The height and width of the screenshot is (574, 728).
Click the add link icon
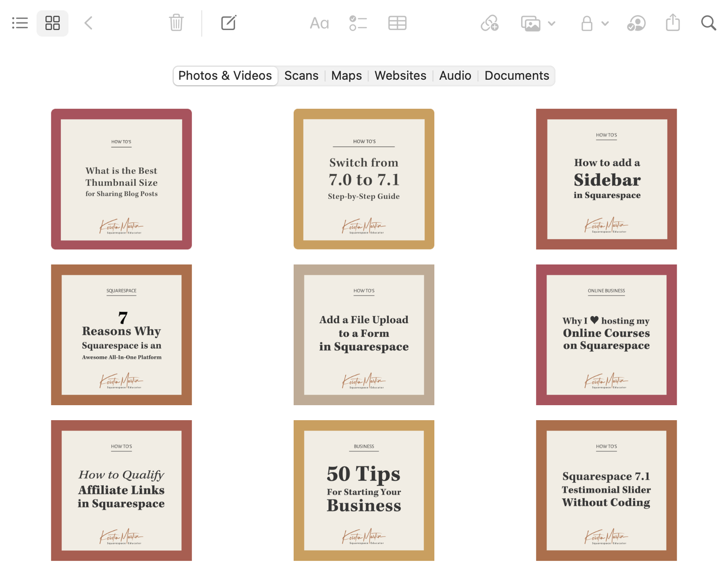(x=490, y=23)
